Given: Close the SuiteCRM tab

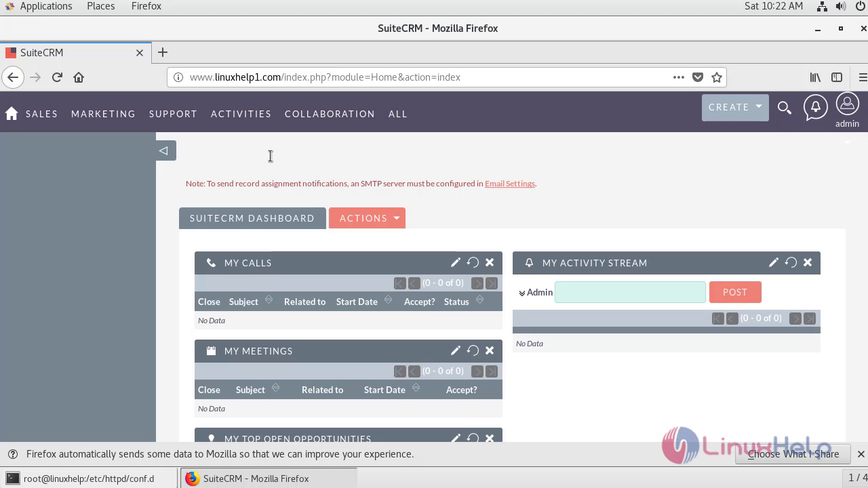Looking at the screenshot, I should coord(140,52).
